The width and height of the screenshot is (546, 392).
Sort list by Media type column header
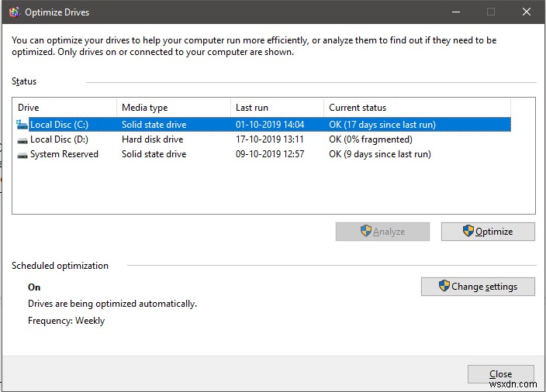174,108
